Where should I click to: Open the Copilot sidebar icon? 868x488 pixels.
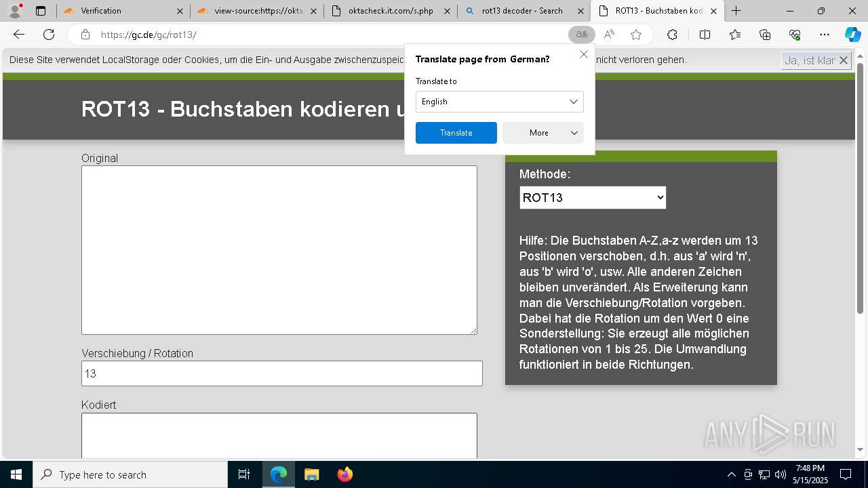point(852,35)
